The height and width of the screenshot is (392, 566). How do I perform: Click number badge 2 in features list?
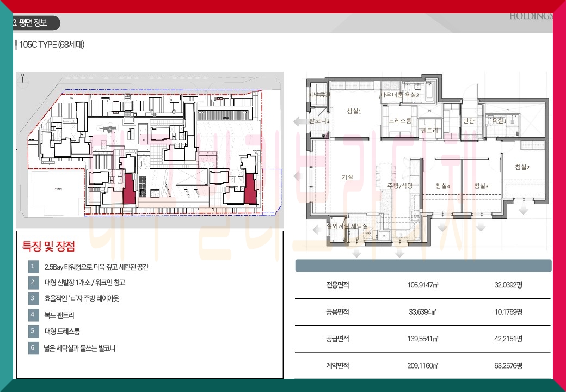[33, 282]
